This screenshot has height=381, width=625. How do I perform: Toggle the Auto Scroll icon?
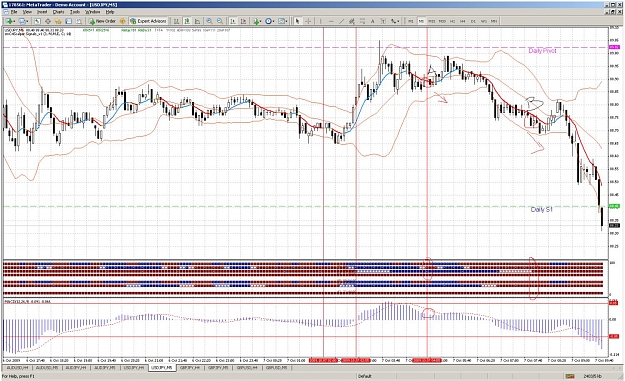(232, 21)
